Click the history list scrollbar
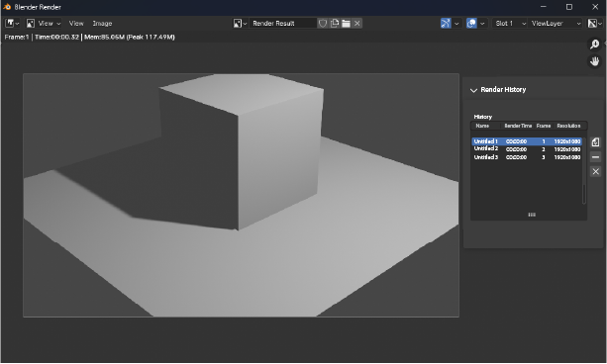The image size is (607, 364). click(584, 194)
